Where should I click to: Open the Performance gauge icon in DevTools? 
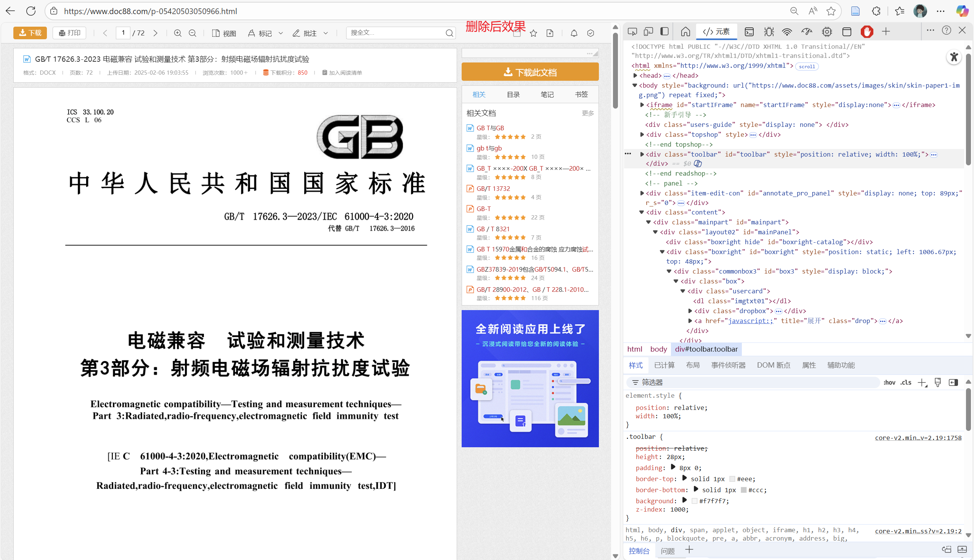tap(807, 32)
